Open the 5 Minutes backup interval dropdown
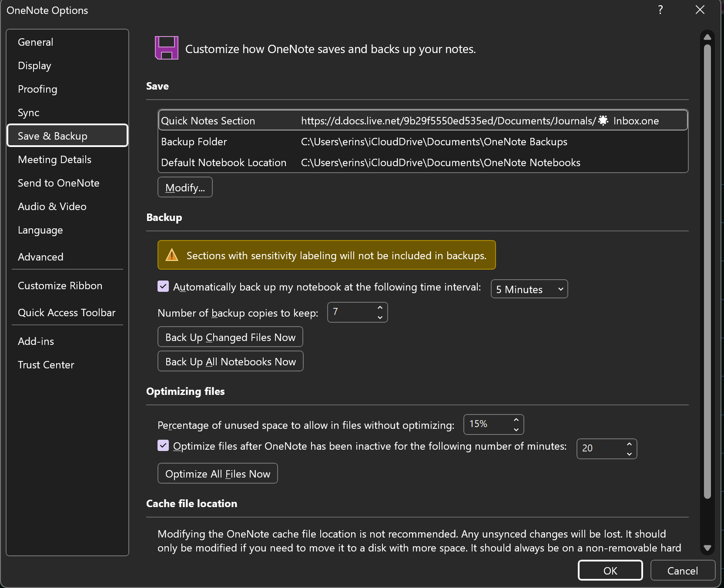Viewport: 724px width, 588px height. [x=529, y=289]
